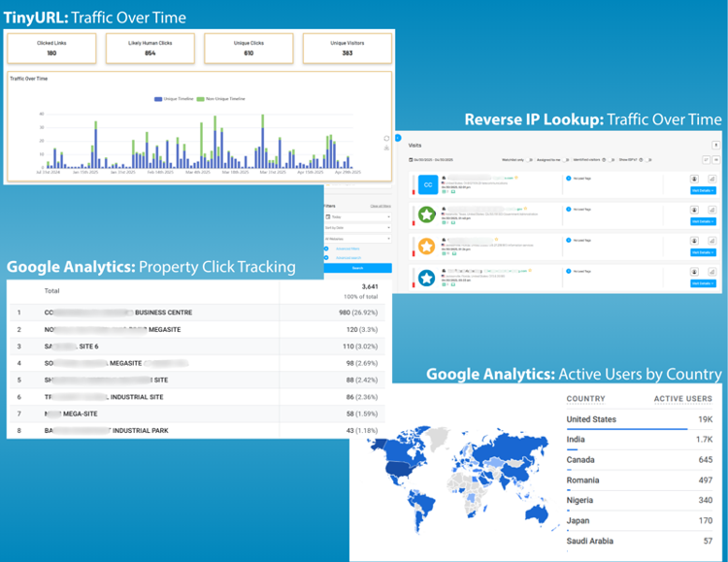This screenshot has width=728, height=562.
Task: Click help icon next to Show ISPs
Action: [641, 160]
